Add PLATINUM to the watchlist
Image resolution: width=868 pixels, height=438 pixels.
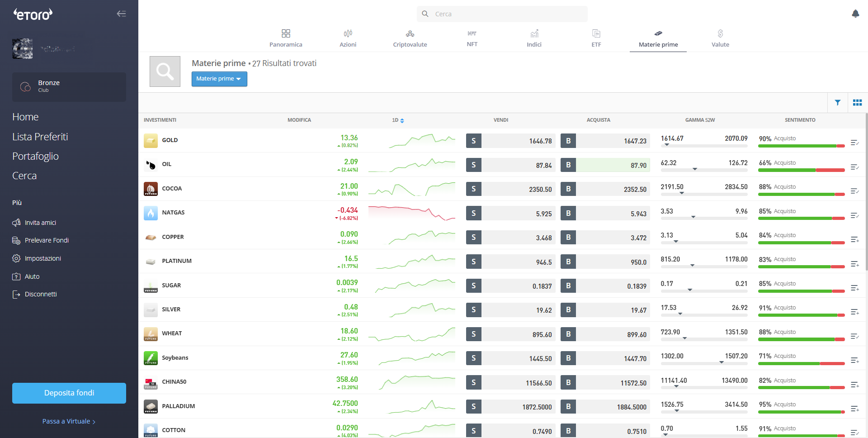854,263
